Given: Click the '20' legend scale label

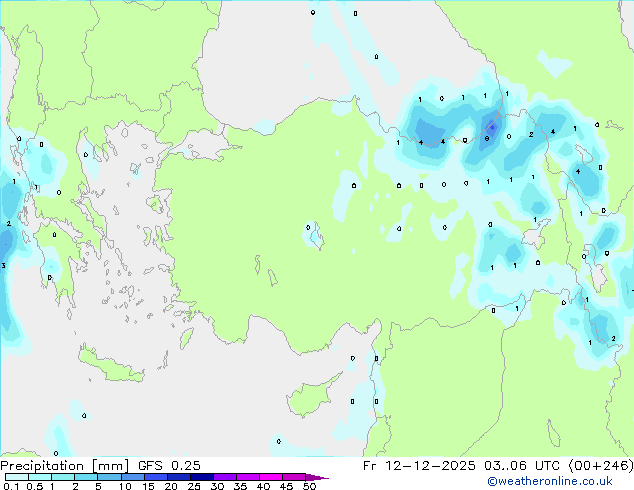Looking at the screenshot, I should click(x=171, y=486).
